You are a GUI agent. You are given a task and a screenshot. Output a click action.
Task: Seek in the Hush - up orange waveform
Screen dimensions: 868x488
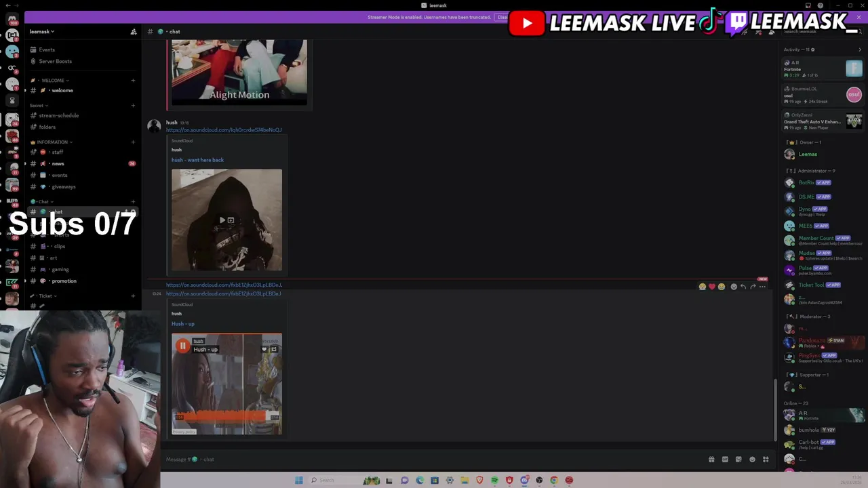pos(226,417)
